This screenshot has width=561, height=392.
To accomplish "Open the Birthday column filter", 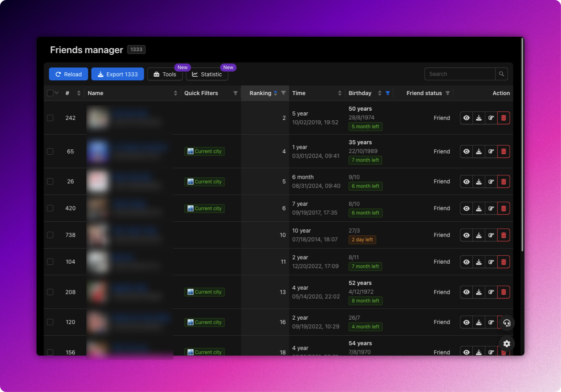I will coord(388,93).
